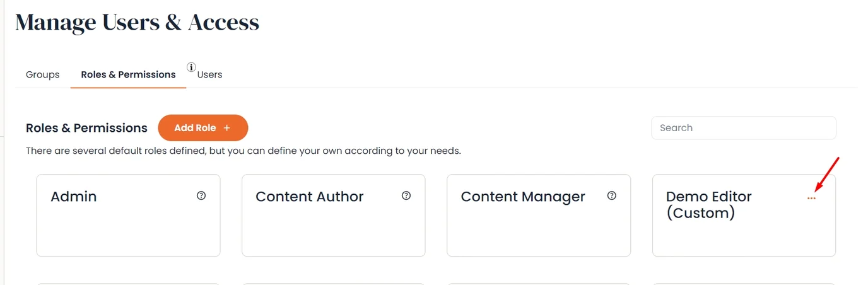Open three-dot menu on Demo Editor card
The image size is (868, 285).
[811, 198]
